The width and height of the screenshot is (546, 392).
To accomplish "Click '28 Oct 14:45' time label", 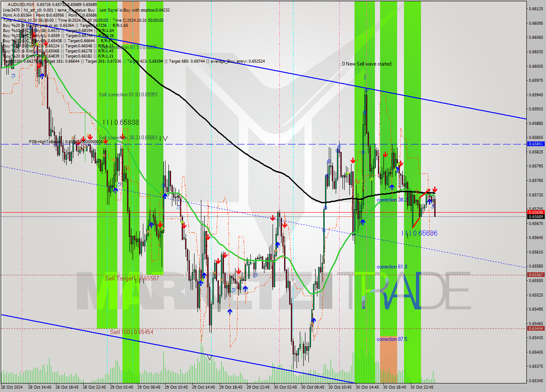I will click(40, 387).
